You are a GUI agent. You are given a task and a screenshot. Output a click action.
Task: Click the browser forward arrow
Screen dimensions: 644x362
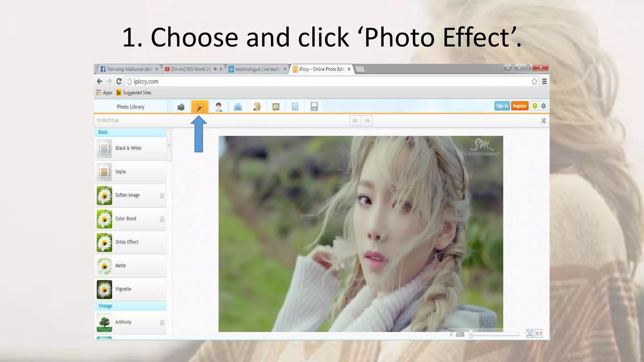click(109, 81)
